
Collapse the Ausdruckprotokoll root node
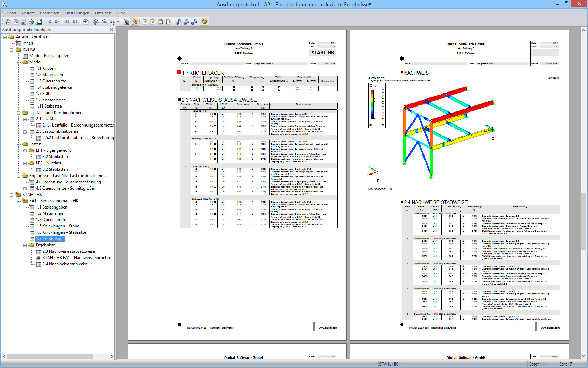(x=5, y=37)
